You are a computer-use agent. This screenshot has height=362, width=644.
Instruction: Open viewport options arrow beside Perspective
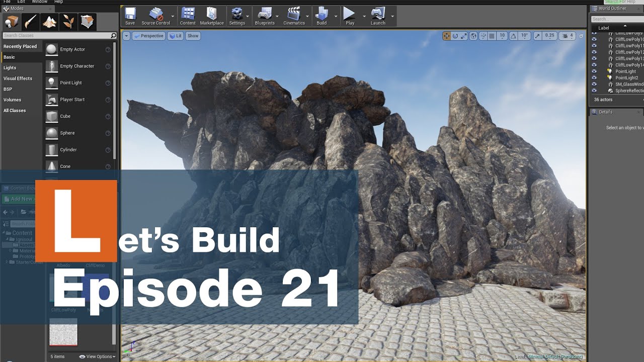pos(126,36)
